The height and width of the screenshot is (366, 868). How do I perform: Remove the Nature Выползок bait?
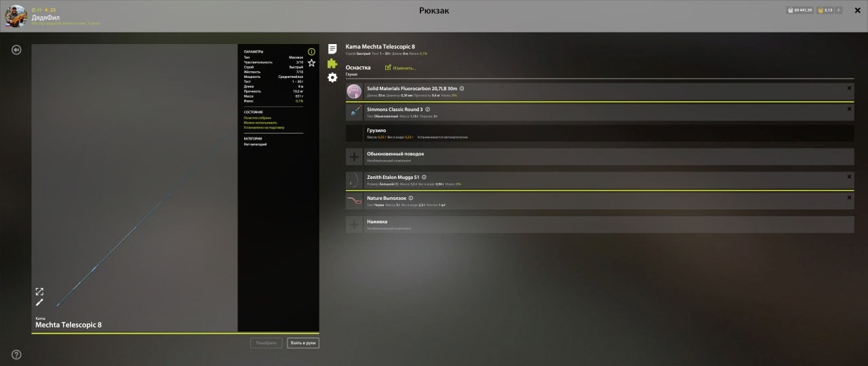click(x=849, y=197)
